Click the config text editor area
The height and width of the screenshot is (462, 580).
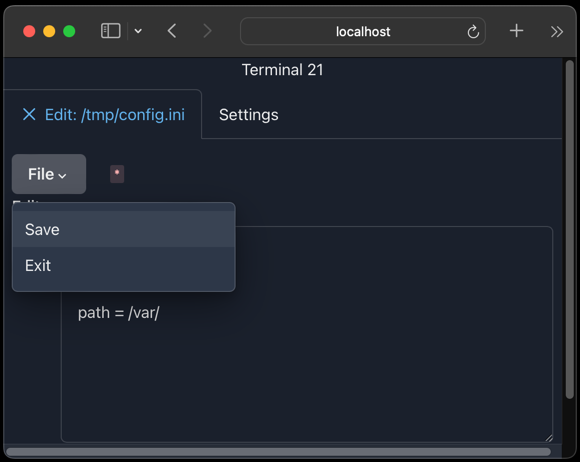coord(307,334)
